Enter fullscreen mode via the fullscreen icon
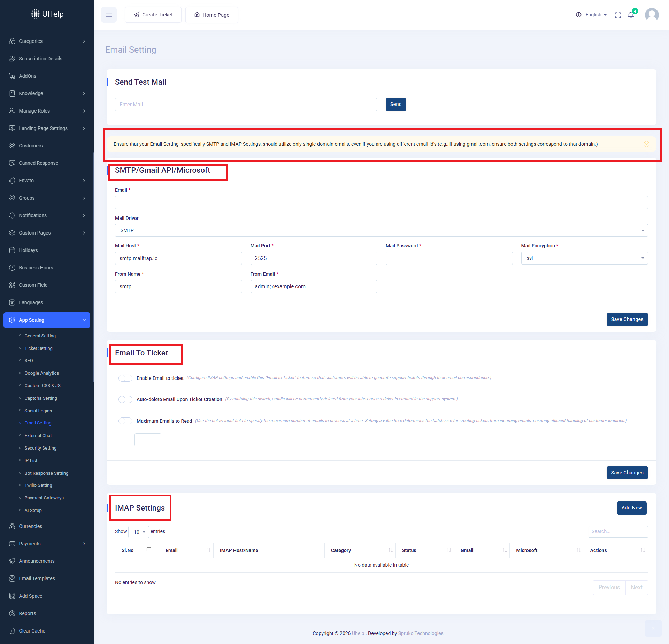 click(x=618, y=15)
